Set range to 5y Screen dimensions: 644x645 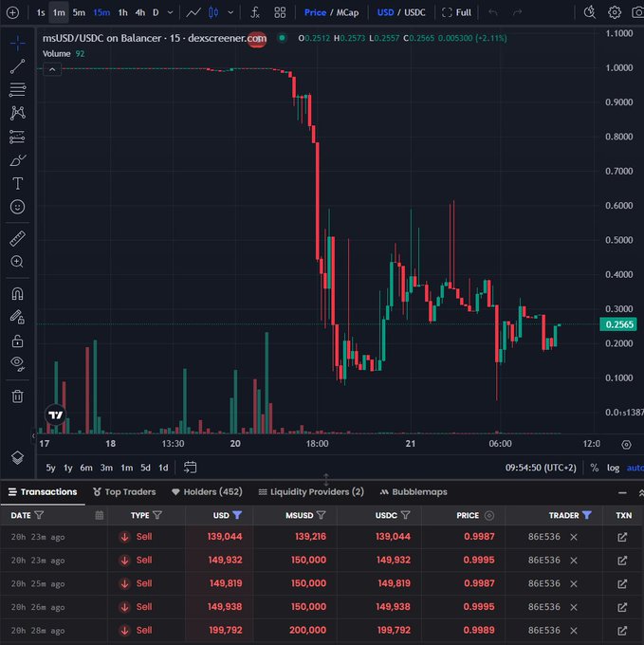point(50,468)
